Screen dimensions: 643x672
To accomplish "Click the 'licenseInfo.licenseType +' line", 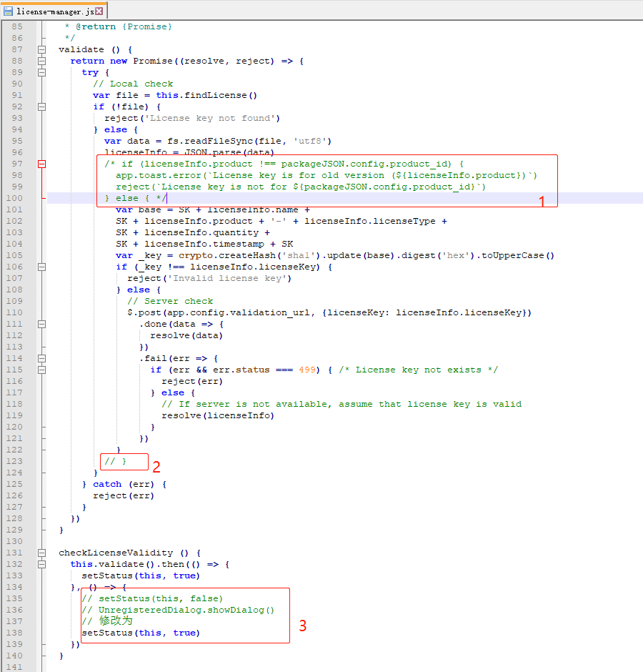I will pos(281,221).
